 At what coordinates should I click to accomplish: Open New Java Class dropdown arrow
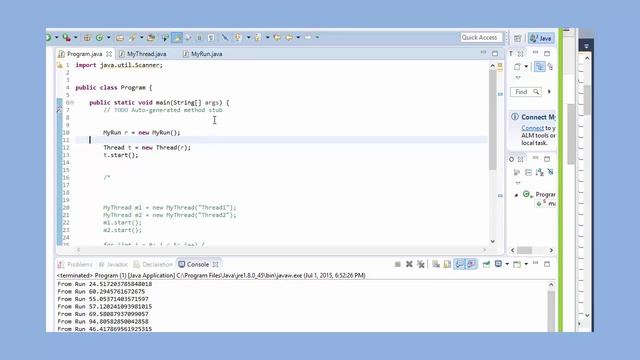pos(109,38)
